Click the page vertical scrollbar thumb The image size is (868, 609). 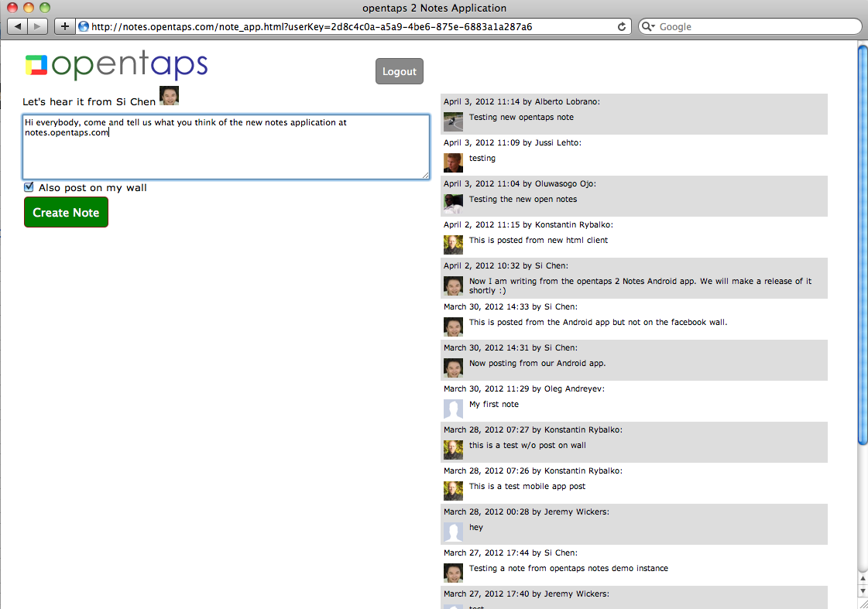[x=863, y=245]
